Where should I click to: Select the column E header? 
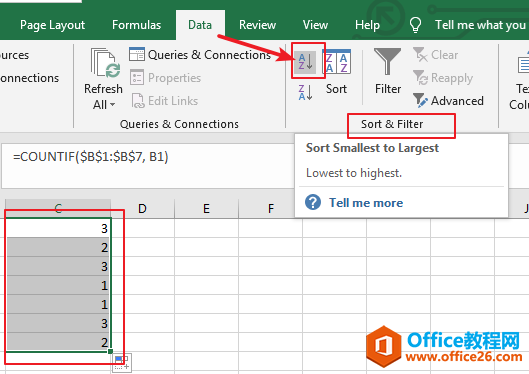[x=206, y=208]
